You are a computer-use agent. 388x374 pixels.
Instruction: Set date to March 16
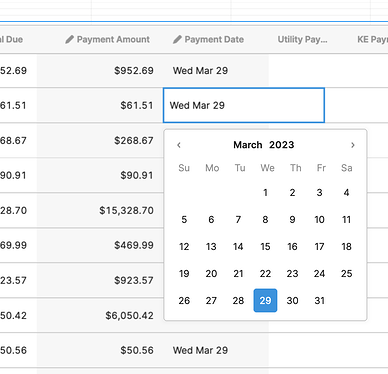(x=292, y=247)
